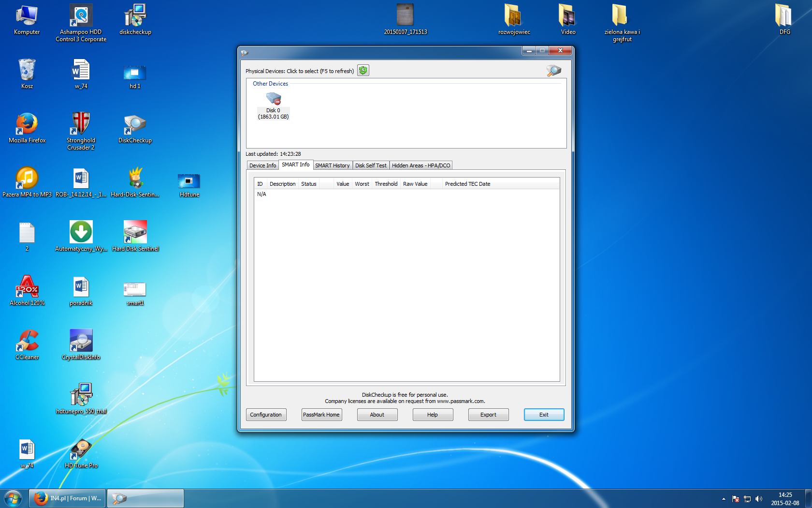Viewport: 812px width, 508px height.
Task: Open ROB-_14.12.14_-_1... Word document
Action: click(x=81, y=182)
